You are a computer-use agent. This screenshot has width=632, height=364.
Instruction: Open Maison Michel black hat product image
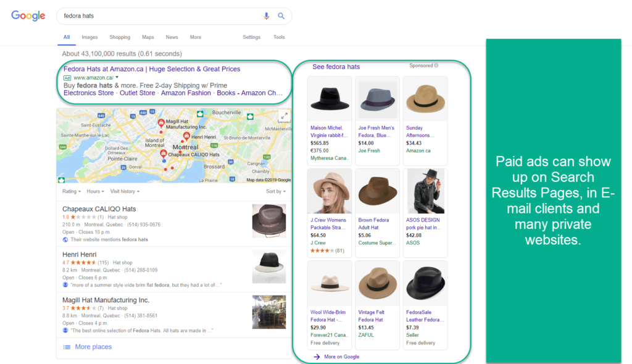click(330, 99)
